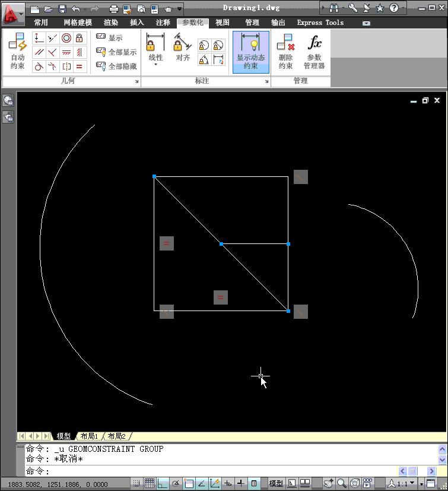The height and width of the screenshot is (491, 448).
Task: Expand Help question mark dropdown arrow
Action: pyautogui.click(x=403, y=8)
